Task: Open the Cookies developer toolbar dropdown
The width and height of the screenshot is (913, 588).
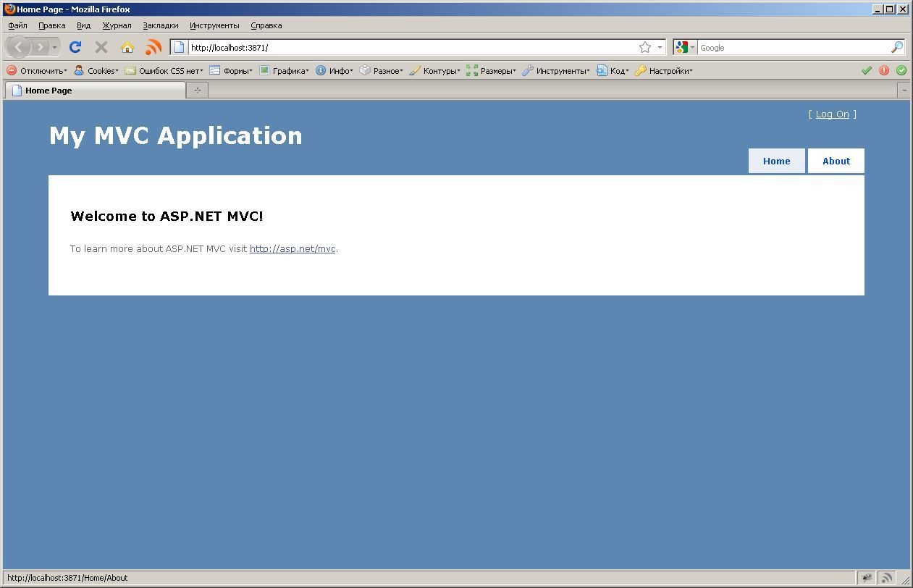Action: [x=96, y=71]
